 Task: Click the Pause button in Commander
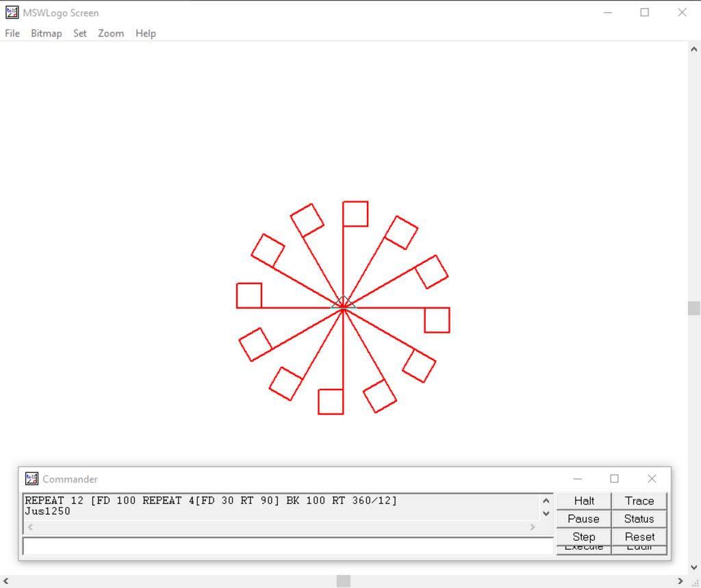pyautogui.click(x=584, y=519)
